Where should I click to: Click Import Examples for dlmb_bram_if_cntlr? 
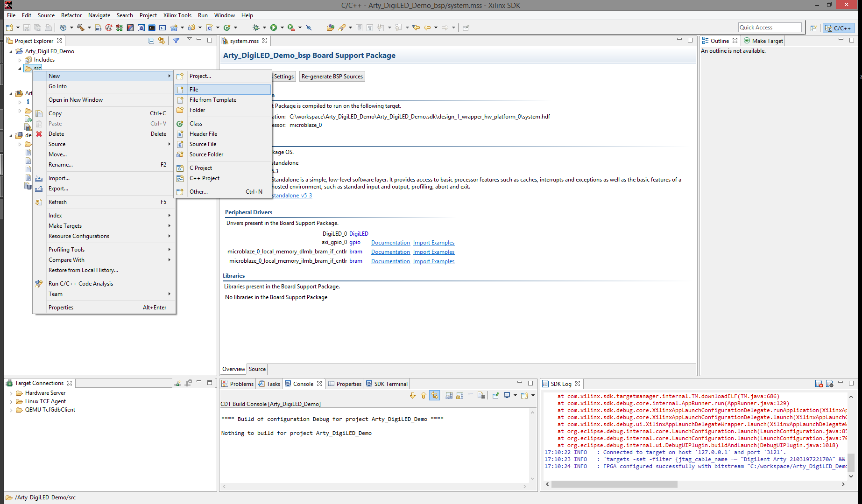point(434,252)
